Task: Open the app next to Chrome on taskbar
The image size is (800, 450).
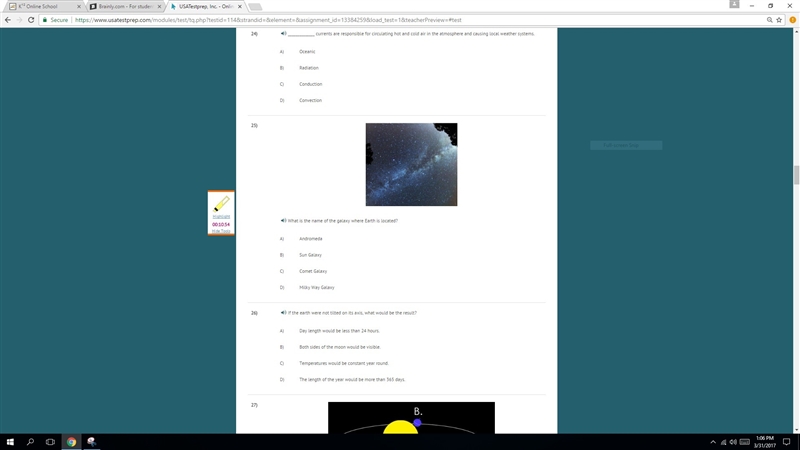Action: [x=91, y=442]
